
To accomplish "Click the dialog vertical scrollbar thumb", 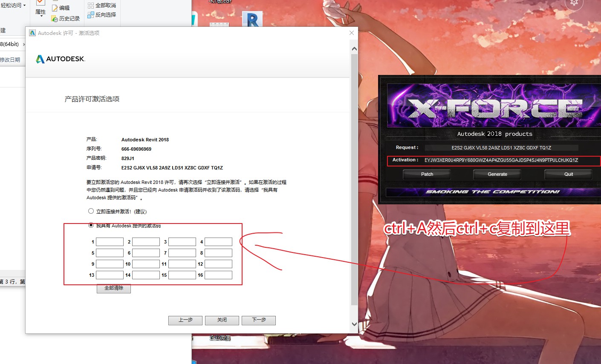I will 354,180.
